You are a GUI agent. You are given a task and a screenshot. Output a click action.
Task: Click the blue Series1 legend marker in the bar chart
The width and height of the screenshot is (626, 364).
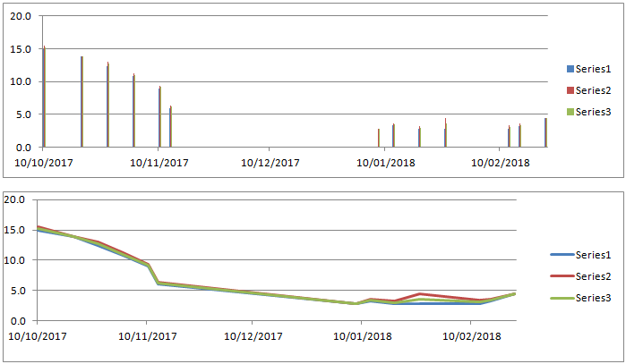coord(570,69)
